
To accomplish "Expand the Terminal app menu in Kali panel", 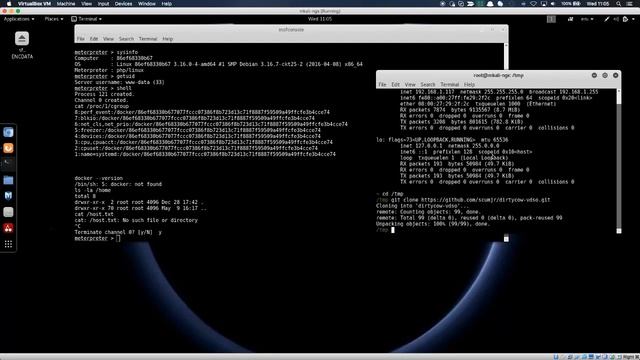I will (x=87, y=19).
